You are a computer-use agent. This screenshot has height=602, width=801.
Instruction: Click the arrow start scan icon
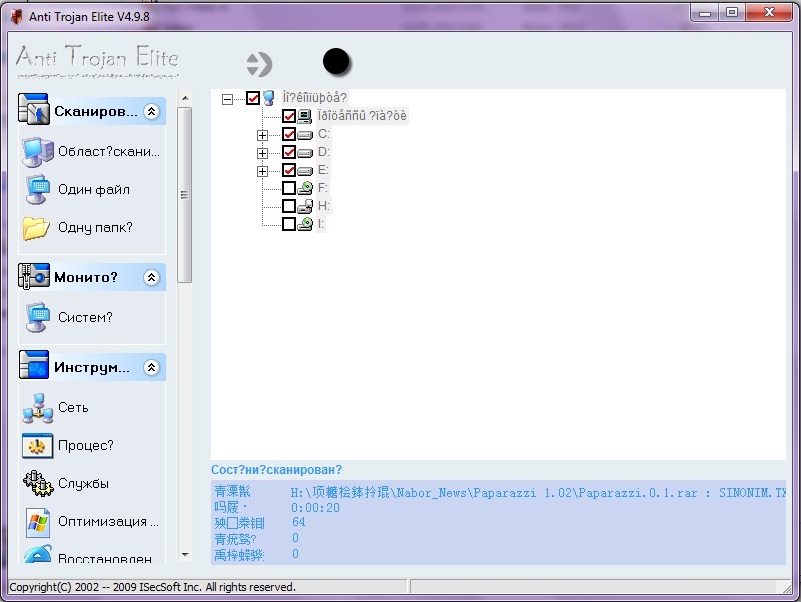pyautogui.click(x=259, y=64)
